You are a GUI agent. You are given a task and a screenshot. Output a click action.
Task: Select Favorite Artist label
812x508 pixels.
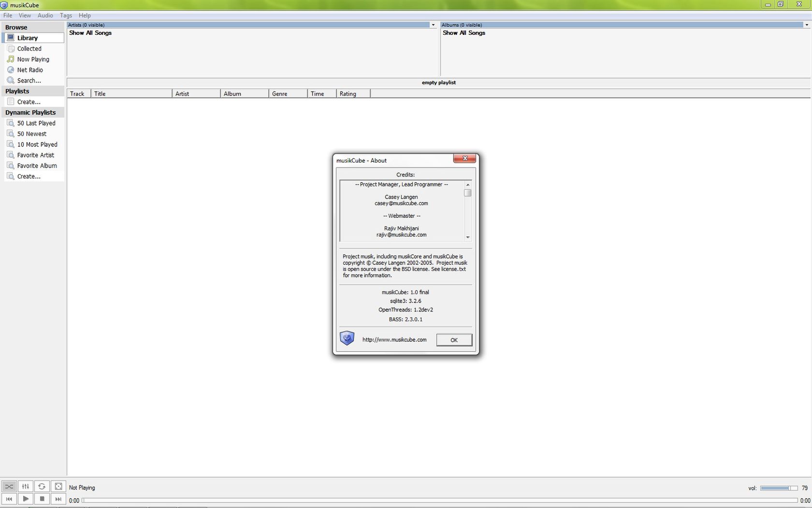pos(36,155)
